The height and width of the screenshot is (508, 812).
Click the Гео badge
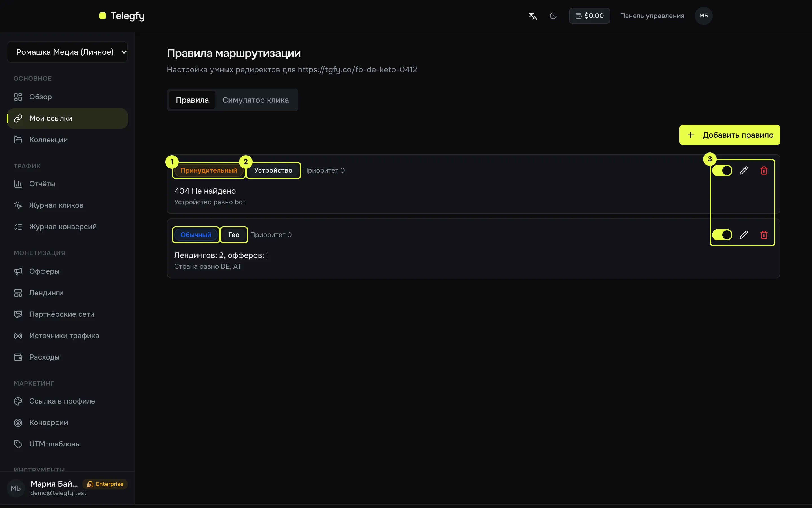point(233,235)
